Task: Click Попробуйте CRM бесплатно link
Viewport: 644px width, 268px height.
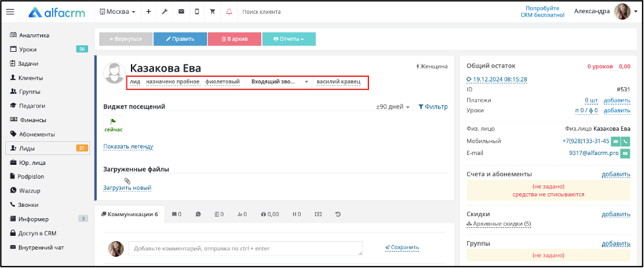Action: [x=543, y=11]
